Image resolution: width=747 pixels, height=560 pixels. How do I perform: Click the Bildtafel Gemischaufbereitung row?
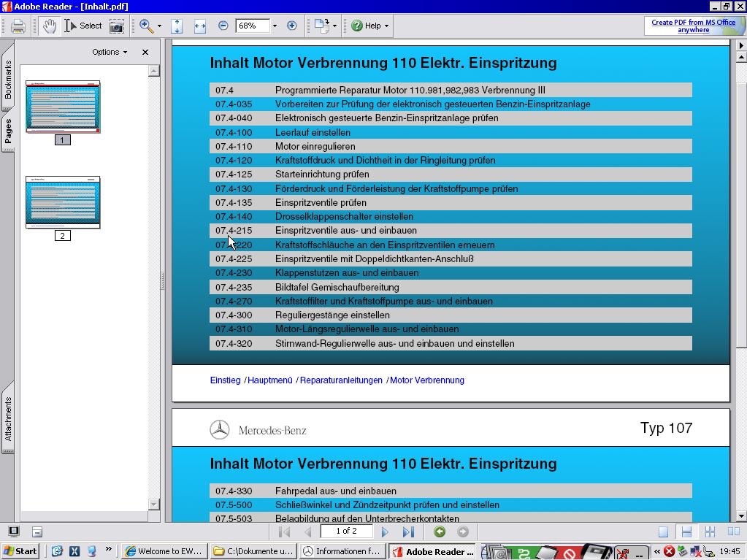pos(451,287)
